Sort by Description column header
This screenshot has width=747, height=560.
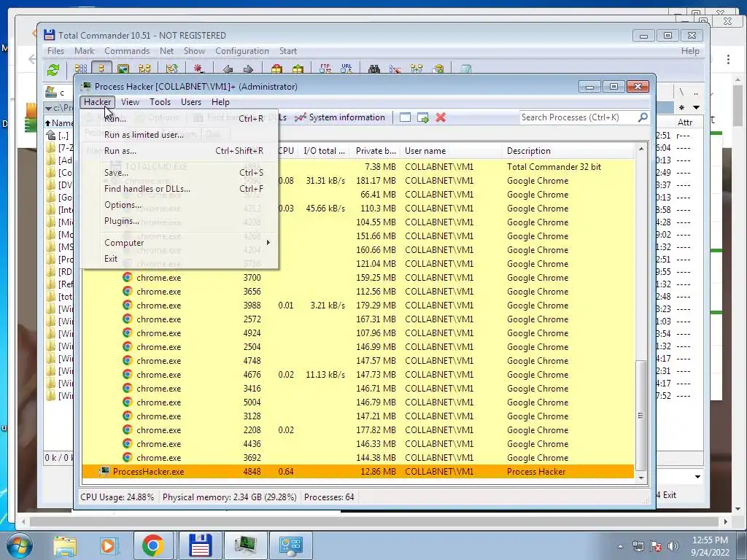coord(568,151)
